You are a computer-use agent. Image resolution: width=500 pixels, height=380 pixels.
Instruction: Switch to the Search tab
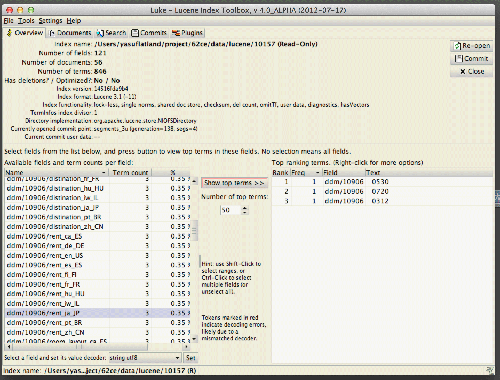point(111,33)
